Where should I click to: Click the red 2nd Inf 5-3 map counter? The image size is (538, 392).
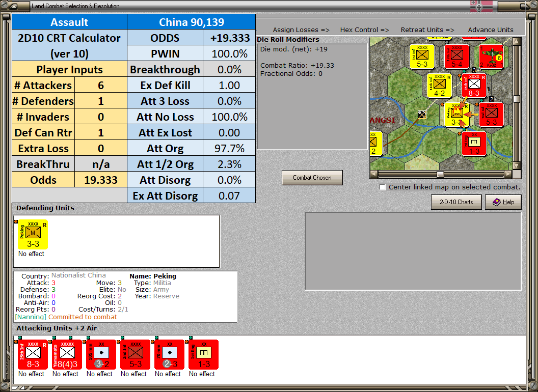tap(491, 115)
